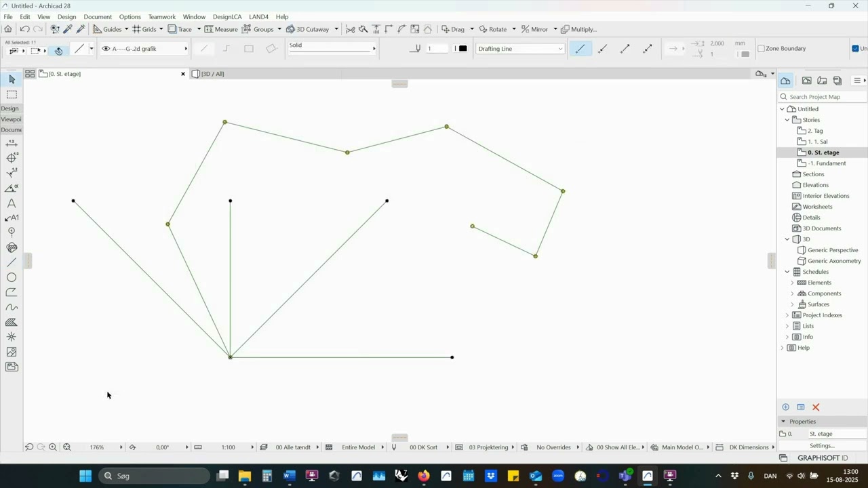This screenshot has width=868, height=488.
Task: Select the 0. St. etage tab
Action: [64, 74]
